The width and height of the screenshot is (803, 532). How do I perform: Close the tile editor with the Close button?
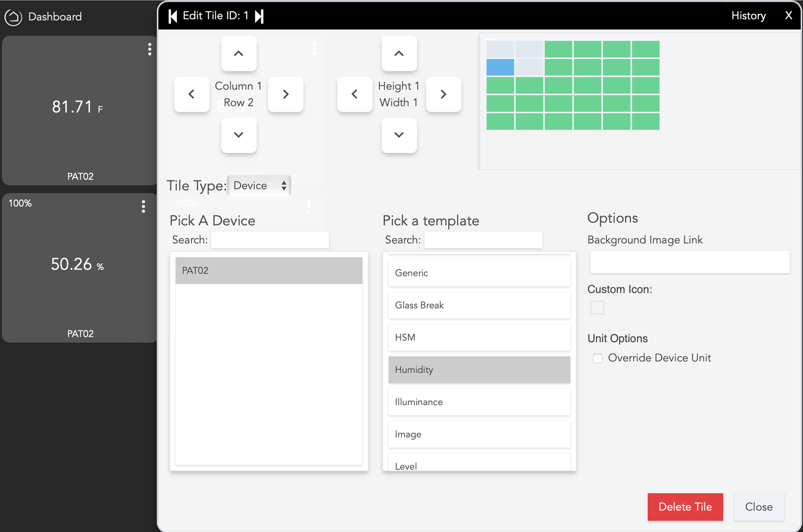coord(759,507)
